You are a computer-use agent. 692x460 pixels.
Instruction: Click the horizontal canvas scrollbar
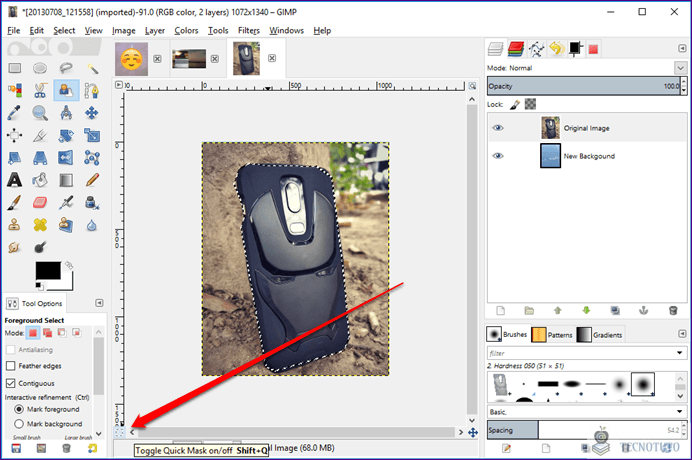(295, 432)
